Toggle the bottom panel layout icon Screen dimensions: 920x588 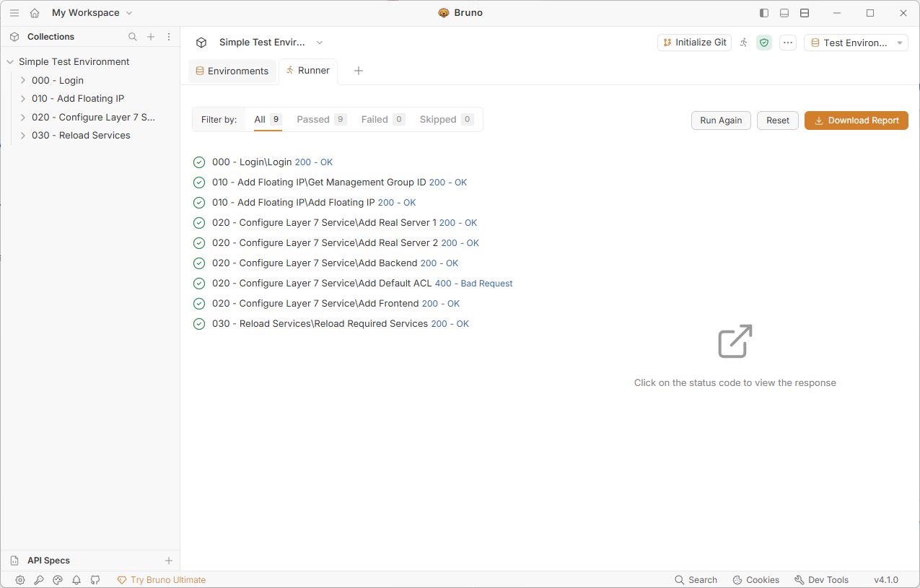(x=784, y=13)
